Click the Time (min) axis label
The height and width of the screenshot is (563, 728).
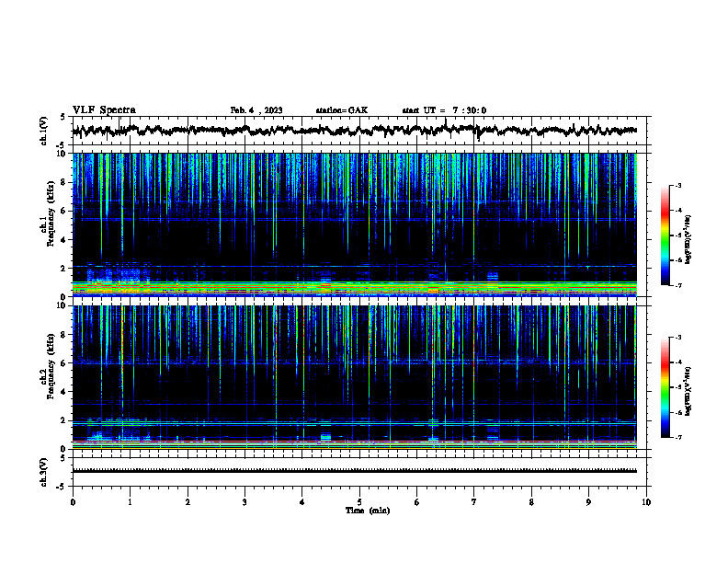coord(368,511)
